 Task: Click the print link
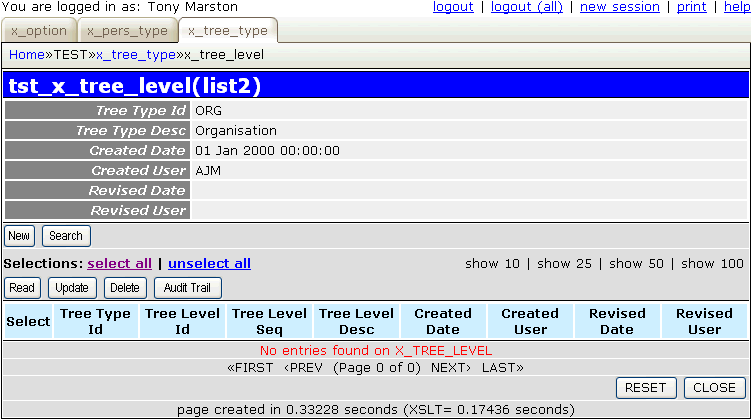[692, 7]
